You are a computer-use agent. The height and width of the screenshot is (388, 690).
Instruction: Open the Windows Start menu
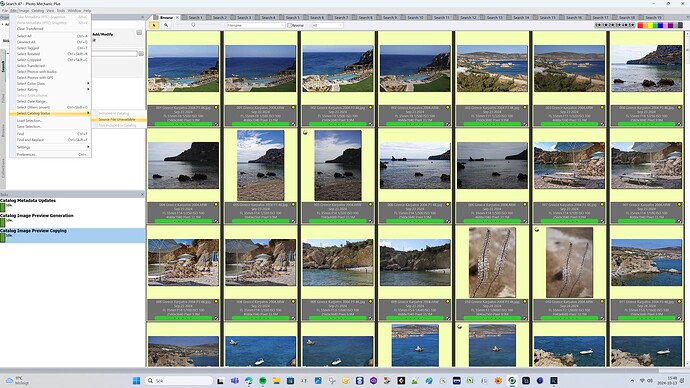136,381
